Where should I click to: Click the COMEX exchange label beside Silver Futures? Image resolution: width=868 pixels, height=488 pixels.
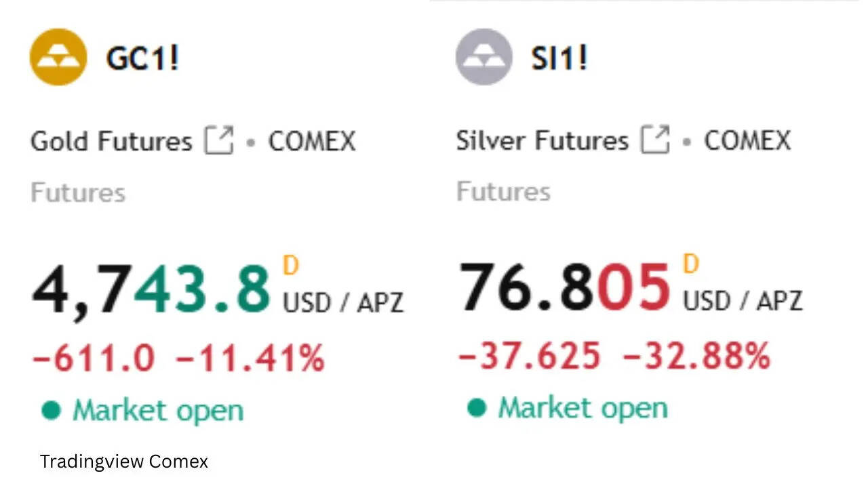coord(747,141)
